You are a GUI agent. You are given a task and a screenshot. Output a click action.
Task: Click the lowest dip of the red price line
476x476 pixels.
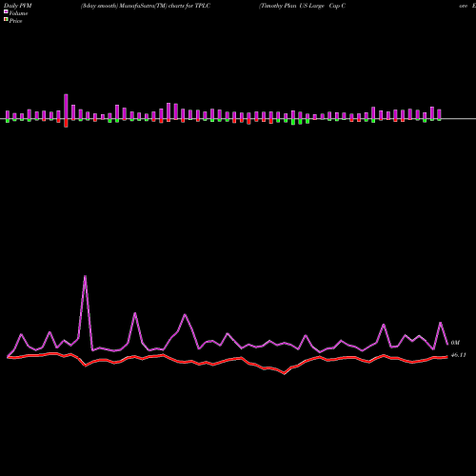tap(284, 373)
